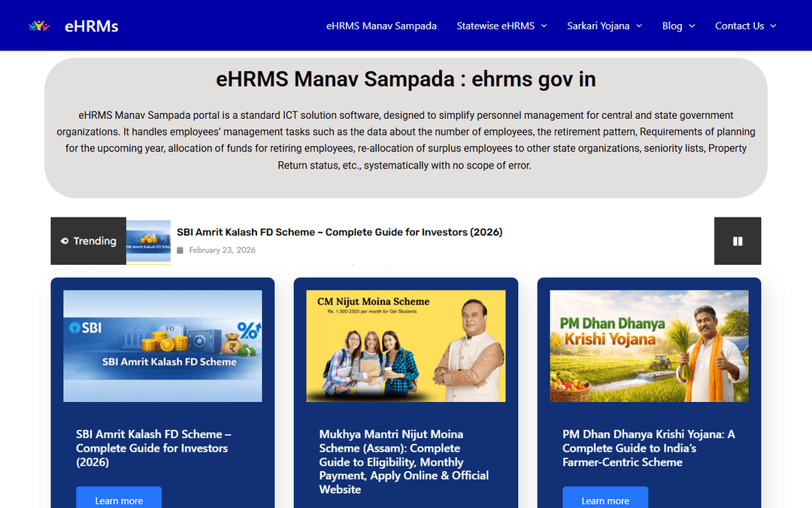
Task: Click Learn more on SBI Amrit Kalash card
Action: [x=119, y=498]
